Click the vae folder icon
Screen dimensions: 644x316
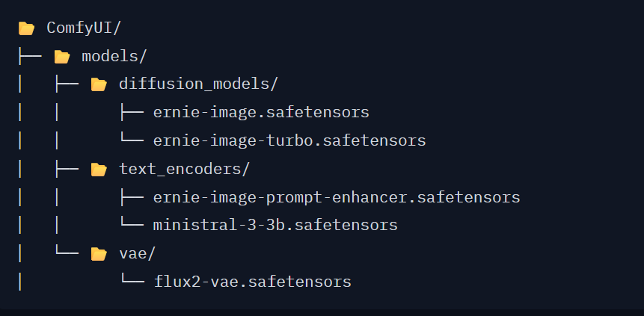[99, 254]
